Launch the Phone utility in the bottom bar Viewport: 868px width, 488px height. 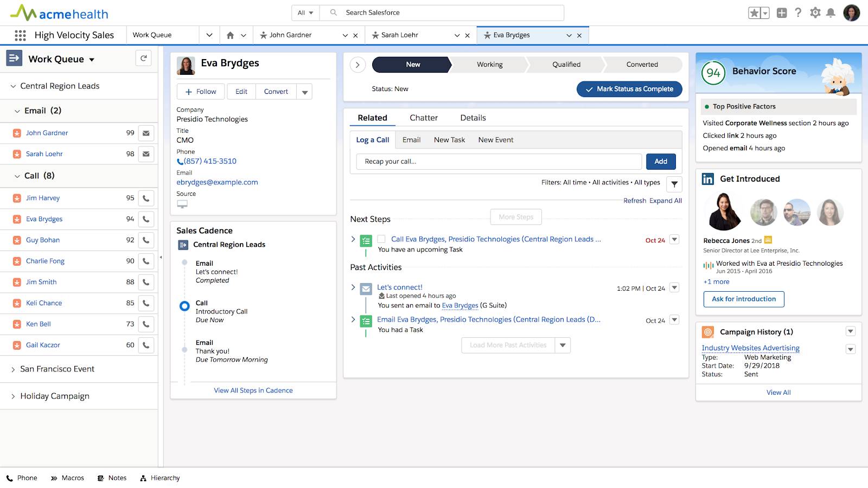[22, 478]
